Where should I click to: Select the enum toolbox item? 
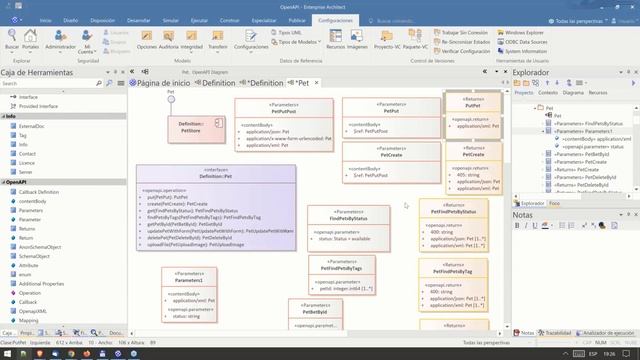25,275
